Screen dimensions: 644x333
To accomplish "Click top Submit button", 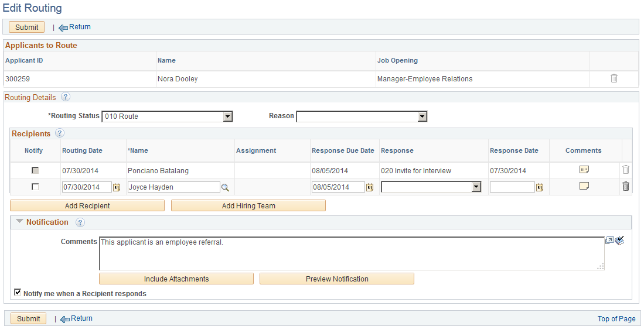I will click(x=27, y=27).
